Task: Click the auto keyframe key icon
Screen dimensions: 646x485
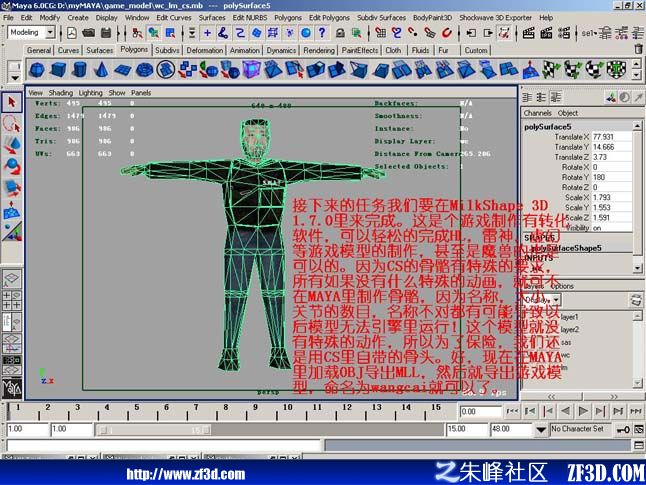Action: click(x=623, y=430)
